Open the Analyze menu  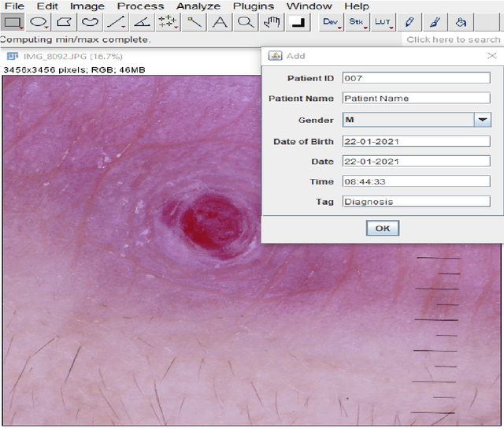(x=198, y=6)
